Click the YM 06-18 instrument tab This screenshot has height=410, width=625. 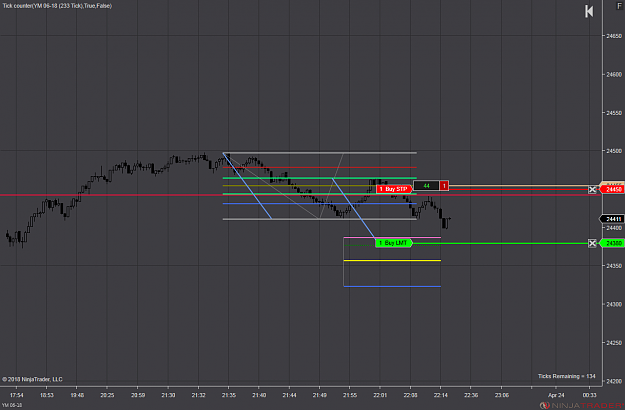point(12,405)
